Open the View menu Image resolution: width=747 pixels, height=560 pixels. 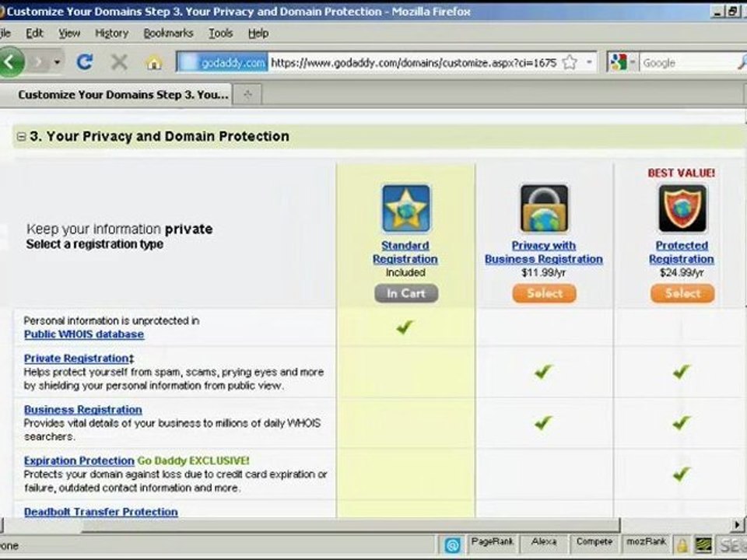(x=69, y=33)
